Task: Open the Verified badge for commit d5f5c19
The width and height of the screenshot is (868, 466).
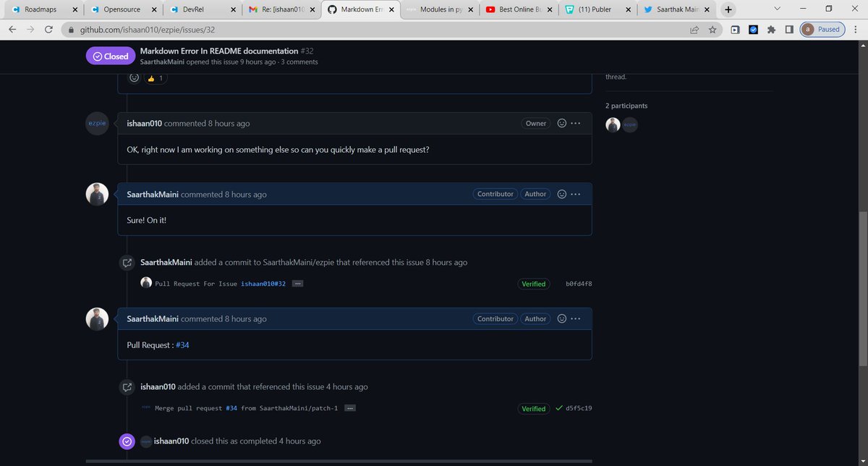Action: 534,408
